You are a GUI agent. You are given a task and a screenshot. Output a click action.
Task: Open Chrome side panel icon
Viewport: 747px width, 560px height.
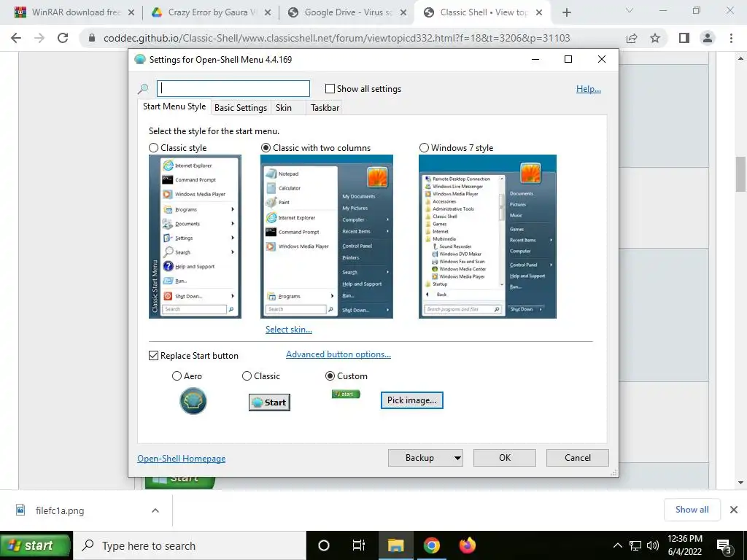[684, 38]
